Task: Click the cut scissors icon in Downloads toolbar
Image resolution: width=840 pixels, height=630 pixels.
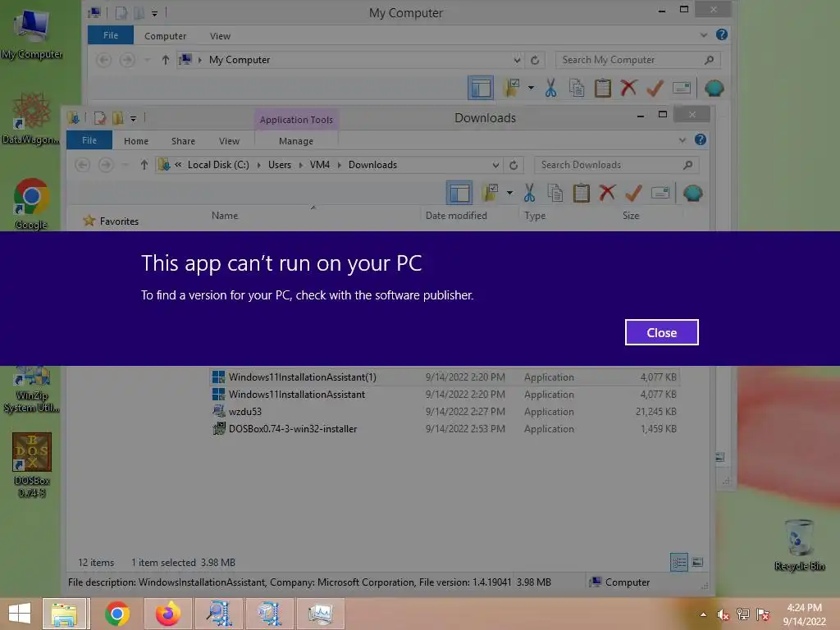Action: (x=529, y=193)
